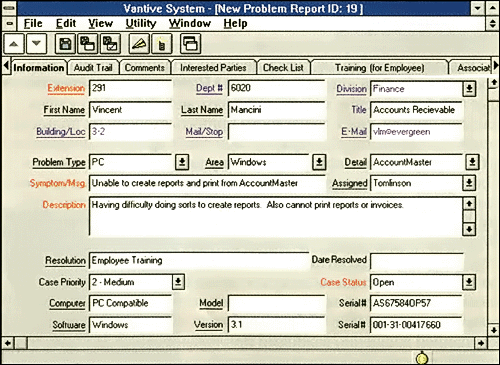Open the Edit menu

(66, 24)
